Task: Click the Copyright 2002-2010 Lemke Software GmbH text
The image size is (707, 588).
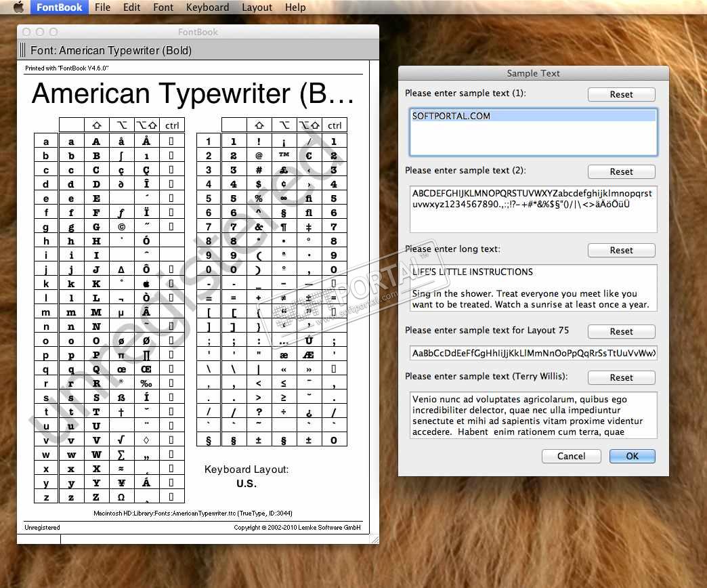Action: [297, 528]
